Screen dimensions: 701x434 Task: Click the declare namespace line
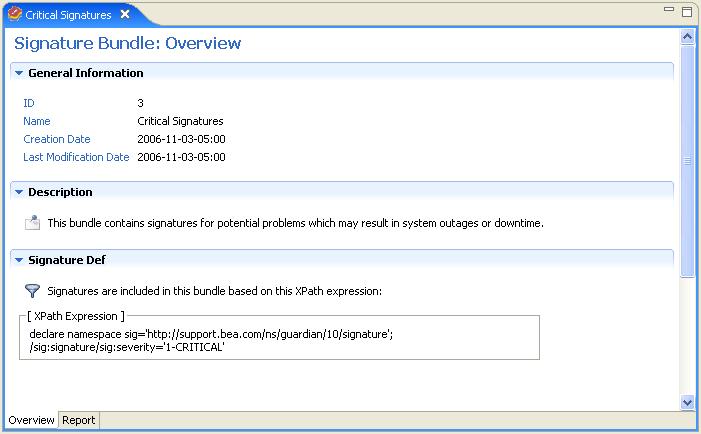pyautogui.click(x=211, y=334)
